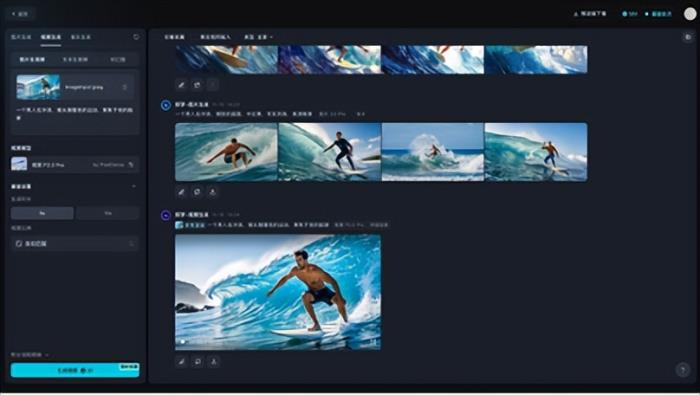This screenshot has height=395, width=700.
Task: Open the photo of the surfer in an orange top
Action: click(x=536, y=152)
